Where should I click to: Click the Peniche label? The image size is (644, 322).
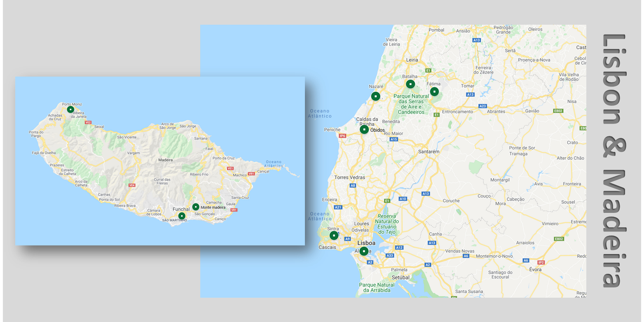332,130
